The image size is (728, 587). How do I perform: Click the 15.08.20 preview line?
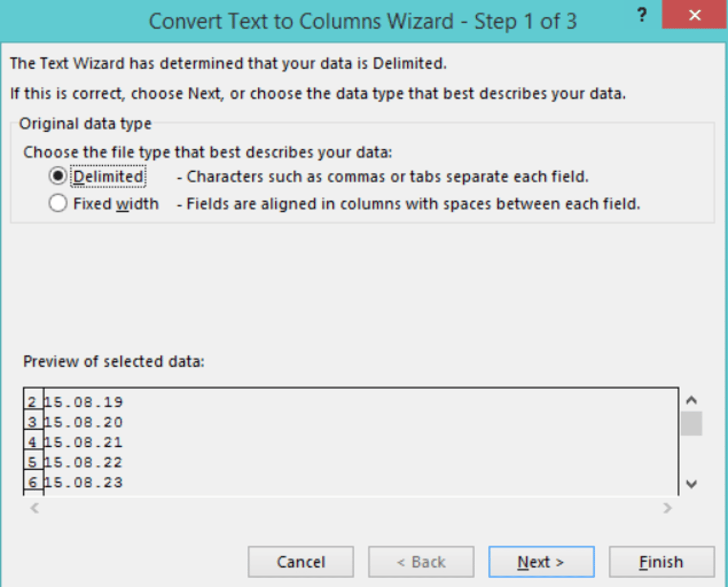(84, 422)
